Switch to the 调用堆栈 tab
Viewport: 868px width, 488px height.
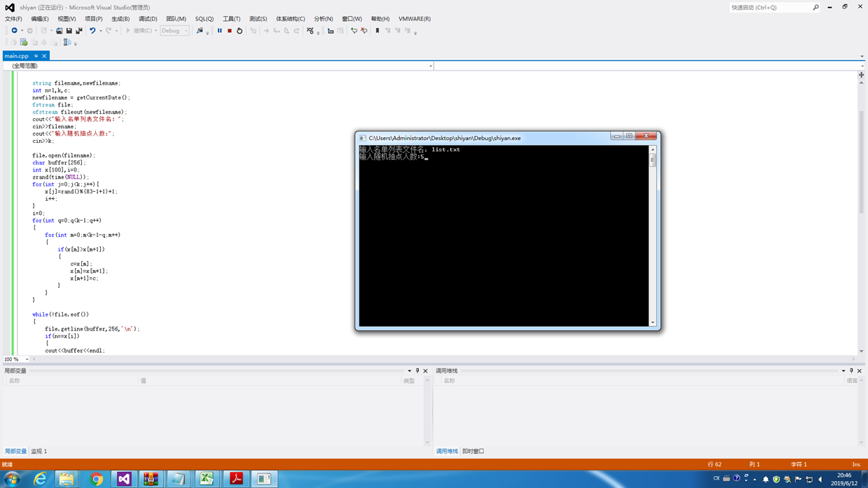(447, 452)
